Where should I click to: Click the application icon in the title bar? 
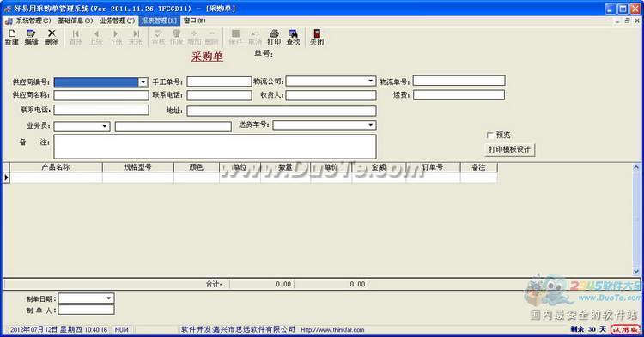tap(8, 9)
